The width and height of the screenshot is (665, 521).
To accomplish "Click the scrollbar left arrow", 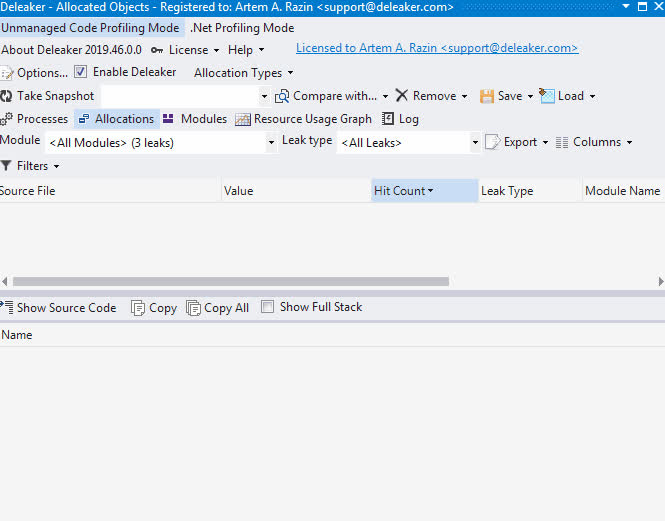I will pyautogui.click(x=4, y=281).
